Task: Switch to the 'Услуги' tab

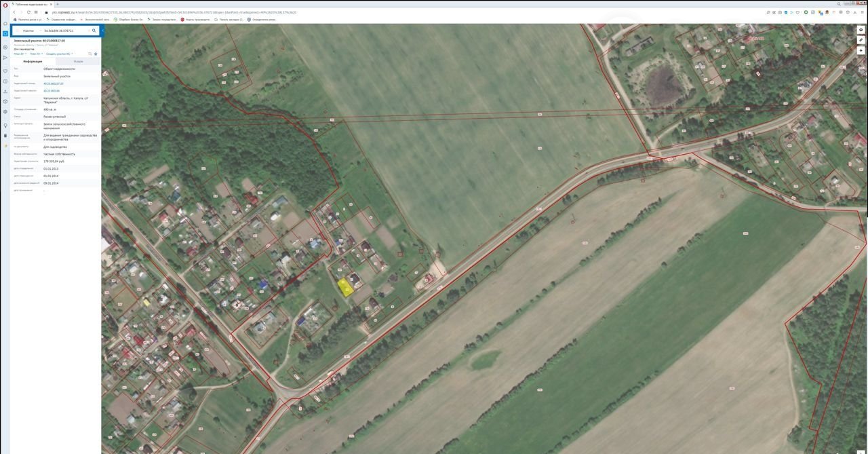Action: click(x=78, y=61)
